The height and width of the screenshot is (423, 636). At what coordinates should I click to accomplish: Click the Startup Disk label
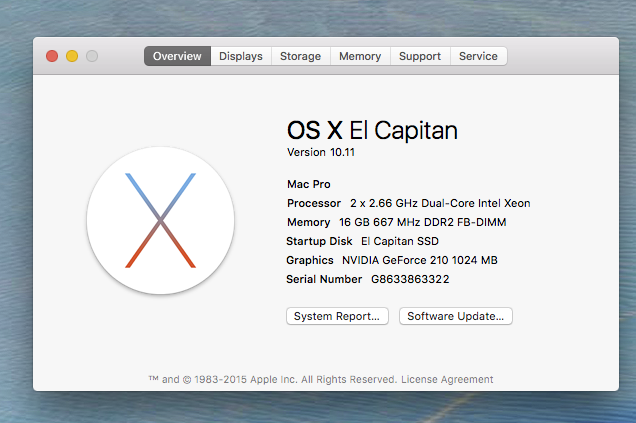(319, 241)
